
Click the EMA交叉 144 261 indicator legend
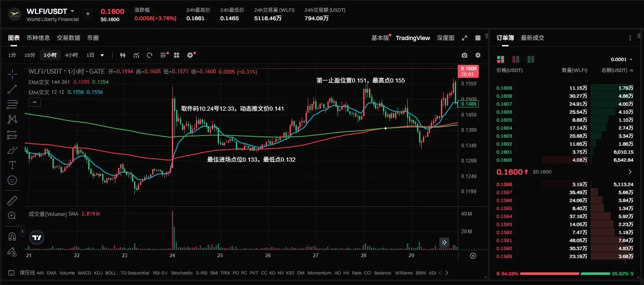pyautogui.click(x=49, y=82)
